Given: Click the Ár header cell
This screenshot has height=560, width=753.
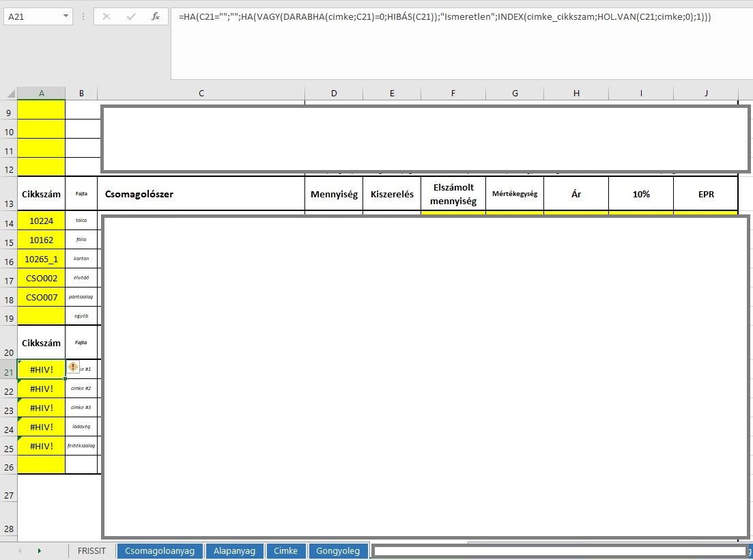Looking at the screenshot, I should tap(576, 194).
